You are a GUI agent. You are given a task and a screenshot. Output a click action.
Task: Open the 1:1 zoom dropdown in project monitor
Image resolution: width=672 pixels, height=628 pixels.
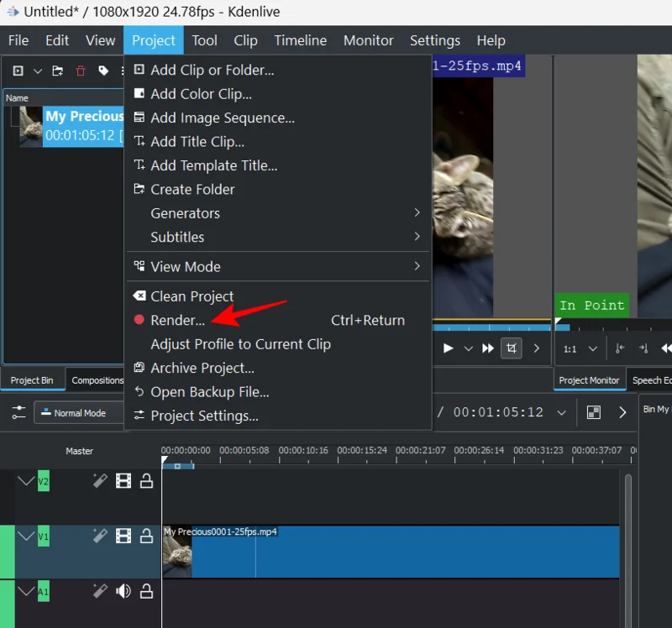pyautogui.click(x=580, y=349)
